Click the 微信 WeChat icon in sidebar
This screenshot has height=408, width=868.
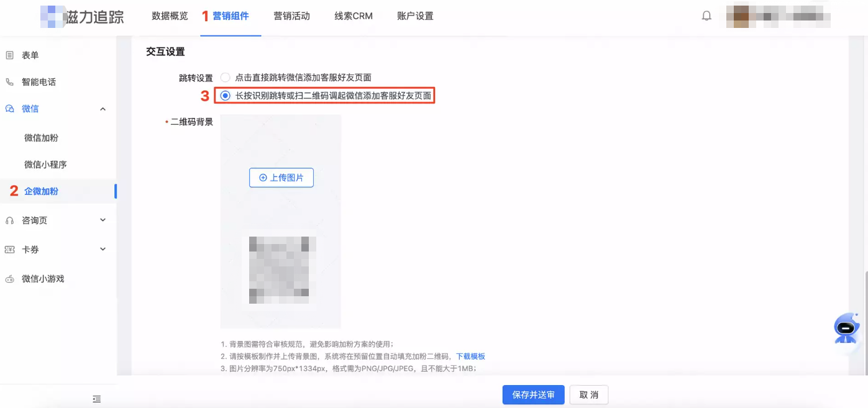tap(9, 109)
